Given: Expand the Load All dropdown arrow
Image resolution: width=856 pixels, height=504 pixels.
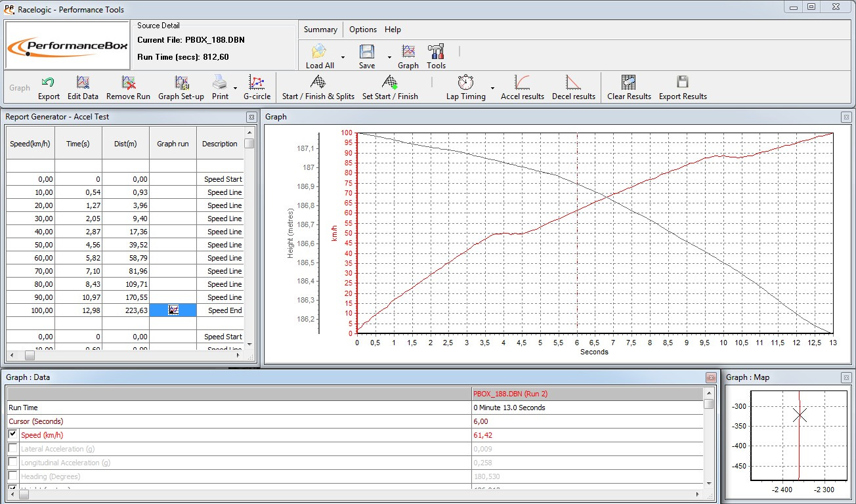Looking at the screenshot, I should 343,58.
